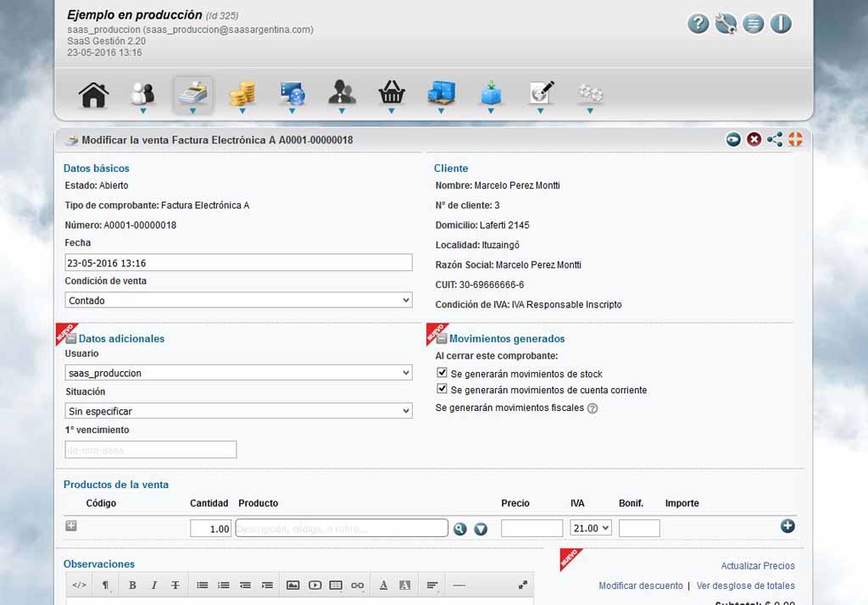Toggle HTML source code view in editor
Image resolution: width=868 pixels, height=605 pixels.
(x=79, y=585)
